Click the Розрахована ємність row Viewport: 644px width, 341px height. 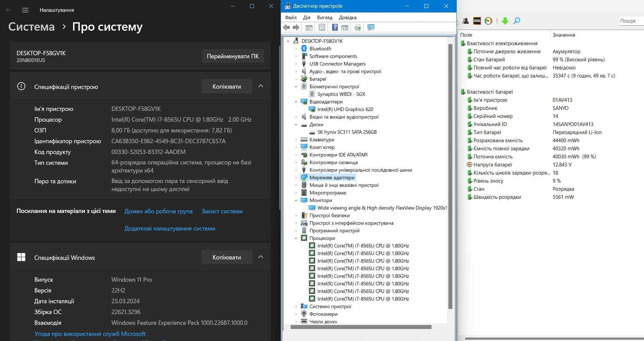(551, 141)
